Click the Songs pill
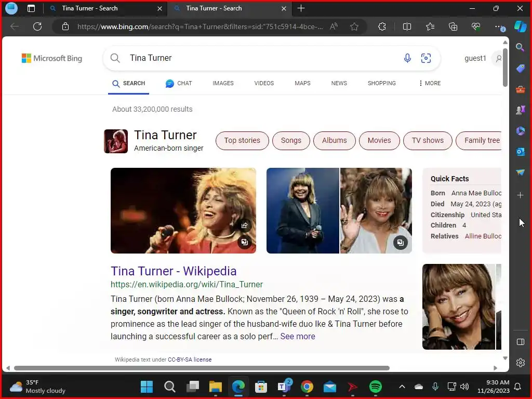 (291, 140)
